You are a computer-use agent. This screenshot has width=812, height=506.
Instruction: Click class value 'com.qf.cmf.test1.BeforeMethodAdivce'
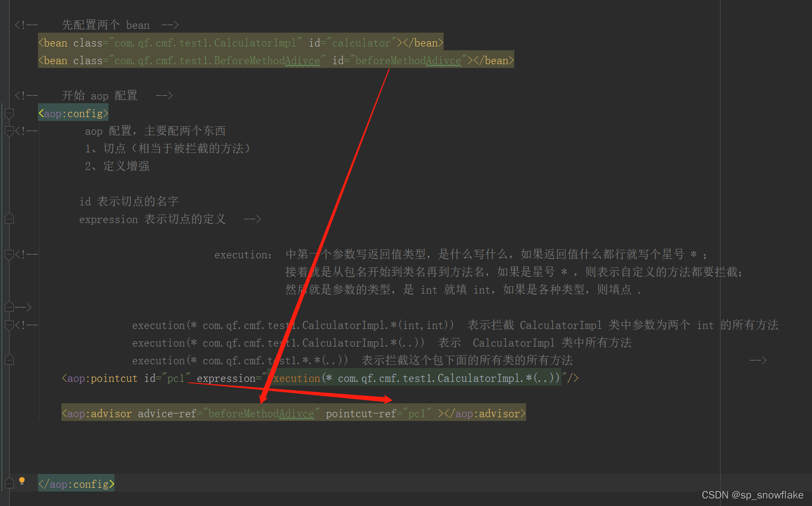tap(217, 60)
